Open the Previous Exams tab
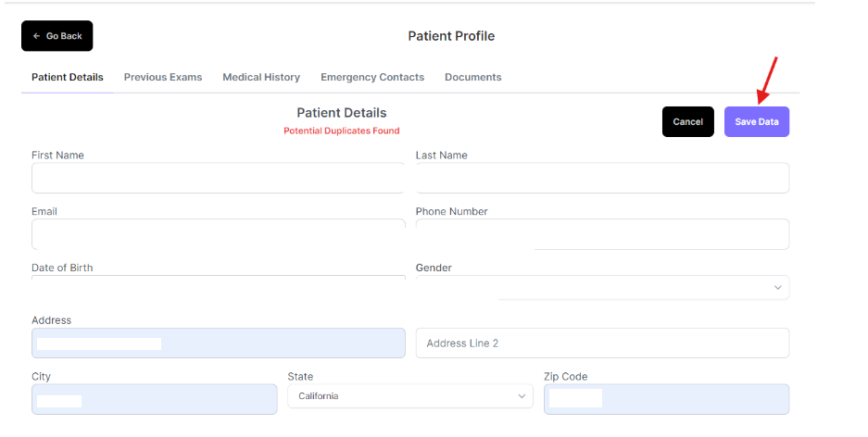 163,78
